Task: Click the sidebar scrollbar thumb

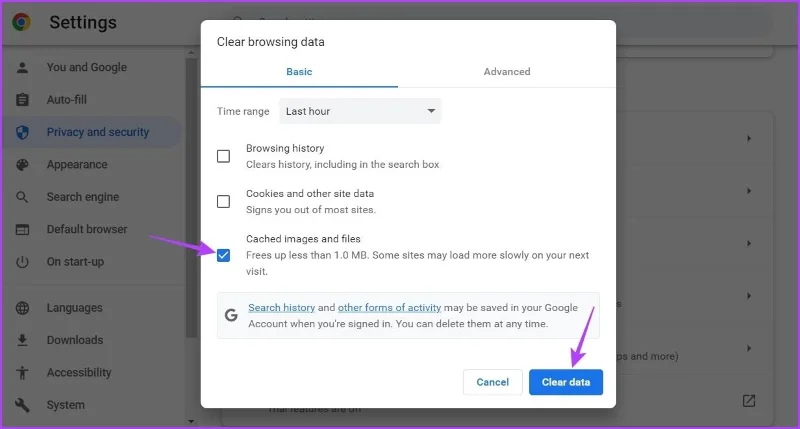Action: (x=191, y=197)
